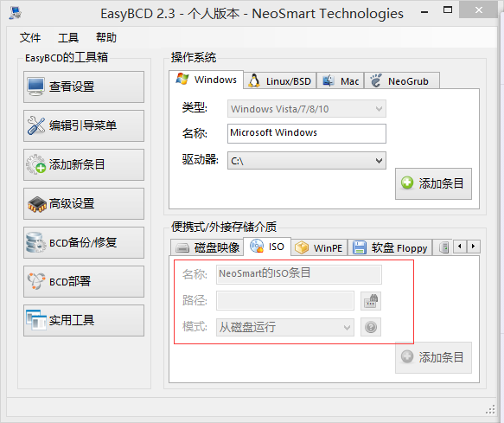The height and width of the screenshot is (423, 504).
Task: Click the windows icon on 实用工具
Action: tap(36, 320)
